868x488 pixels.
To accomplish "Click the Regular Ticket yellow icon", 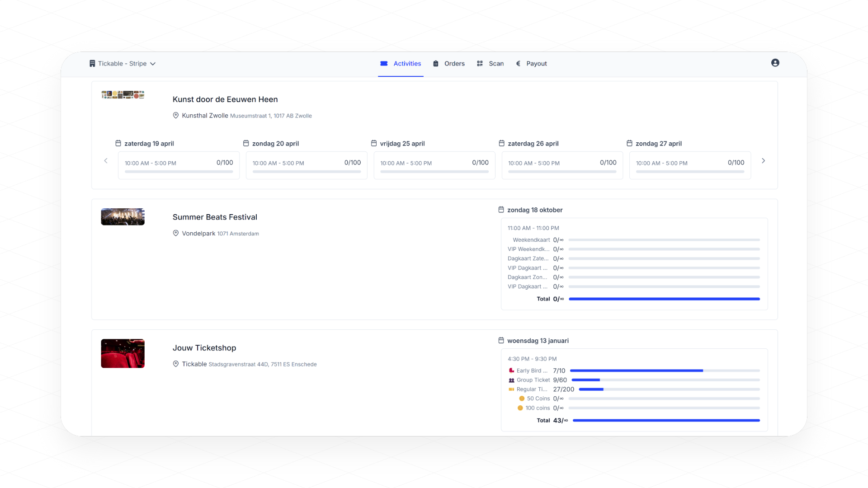I will 511,389.
